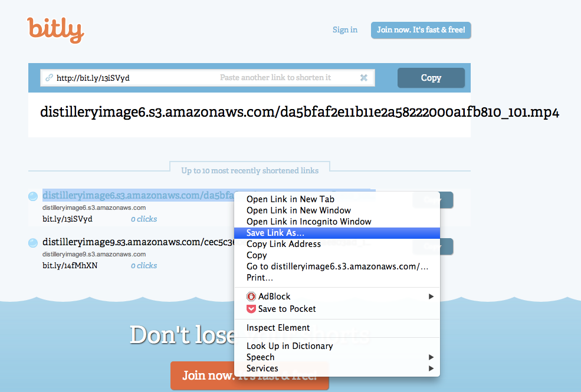Choose Copy in the context menu
581x392 pixels.
(337, 255)
